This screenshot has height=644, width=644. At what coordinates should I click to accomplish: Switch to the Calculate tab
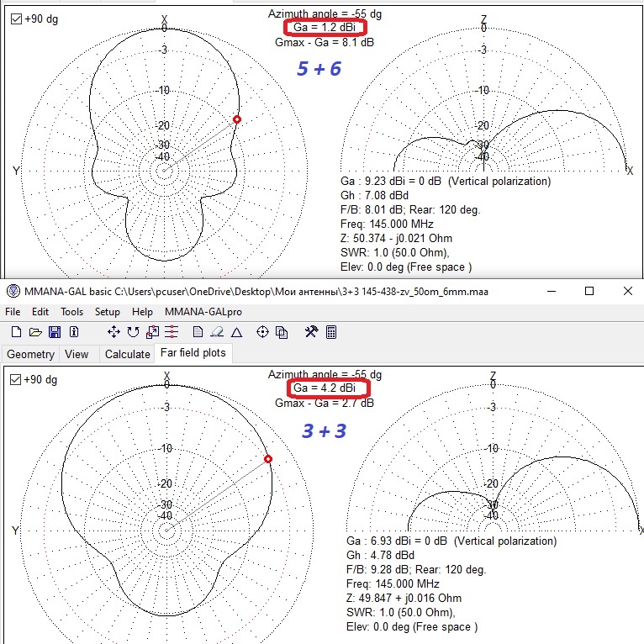point(127,354)
